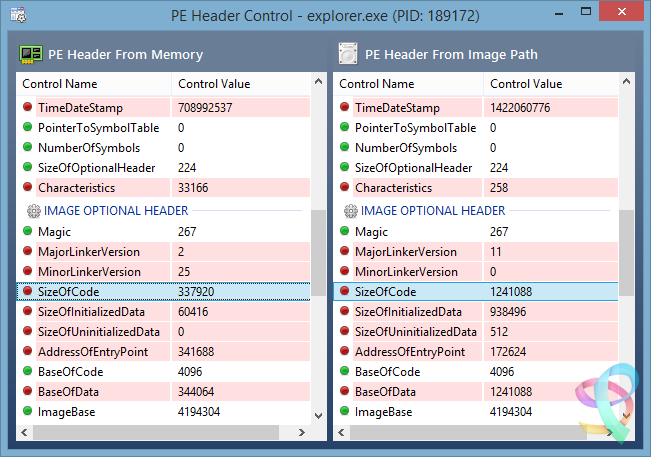Viewport: 651px width, 457px height.
Task: Maximize the PE Header Control window
Action: pyautogui.click(x=586, y=12)
